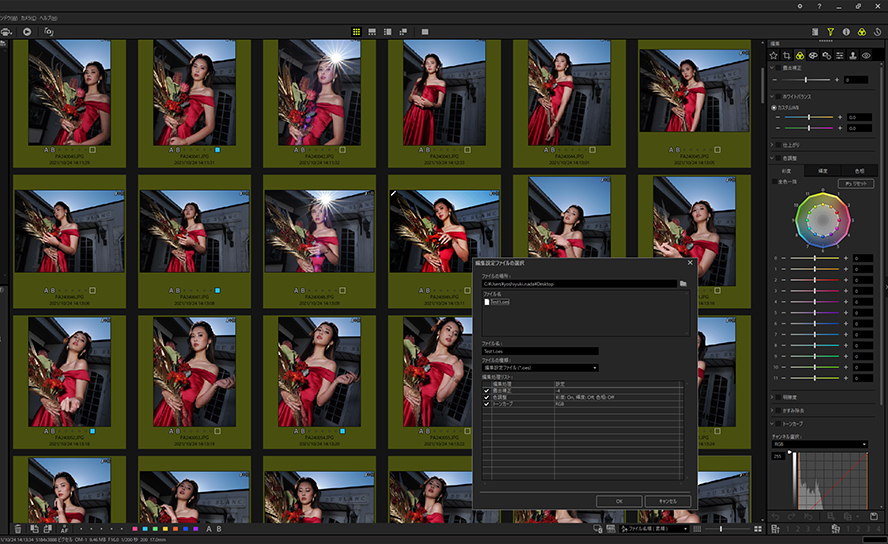This screenshot has width=888, height=544.
Task: Switch to the filmstrip viewer layout icon
Action: tap(372, 32)
